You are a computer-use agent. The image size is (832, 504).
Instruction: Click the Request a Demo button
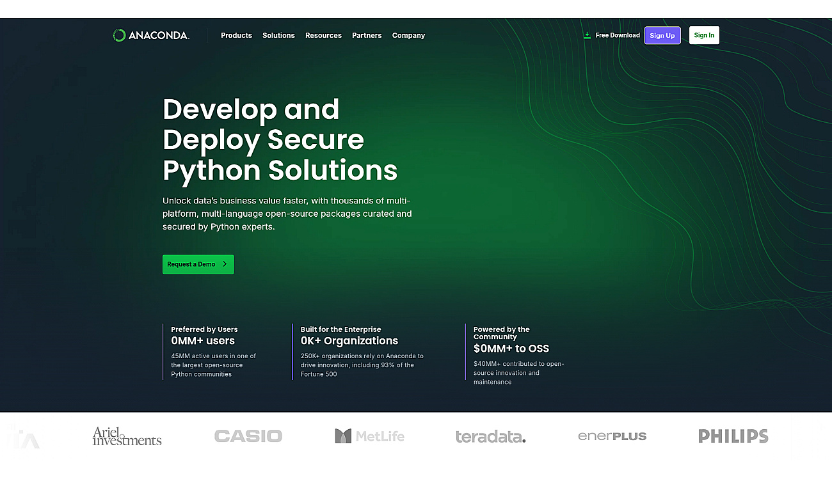pyautogui.click(x=198, y=264)
